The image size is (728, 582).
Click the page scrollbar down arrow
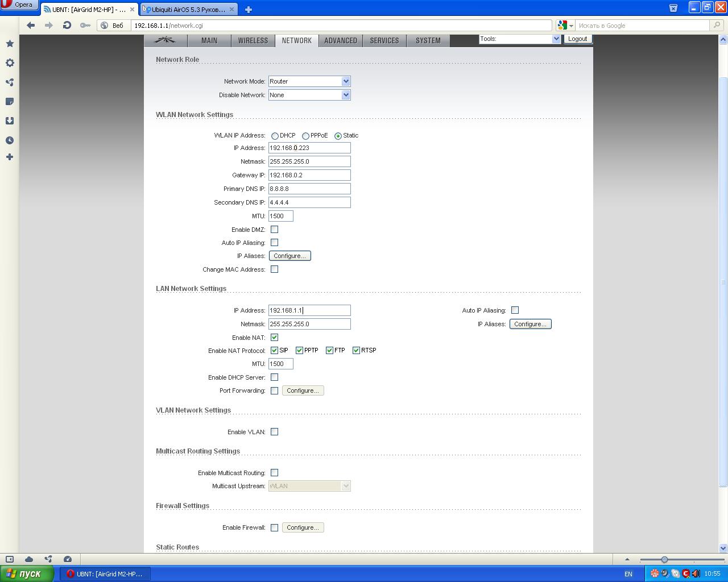pos(723,548)
